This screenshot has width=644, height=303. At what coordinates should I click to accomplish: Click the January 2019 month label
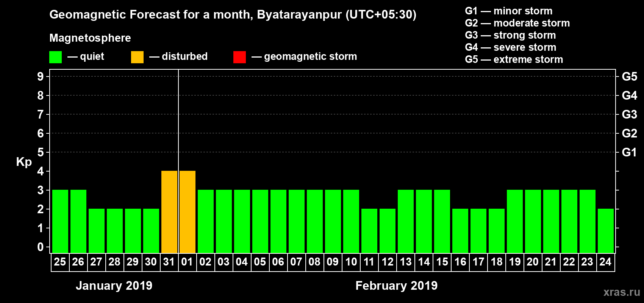(x=114, y=286)
